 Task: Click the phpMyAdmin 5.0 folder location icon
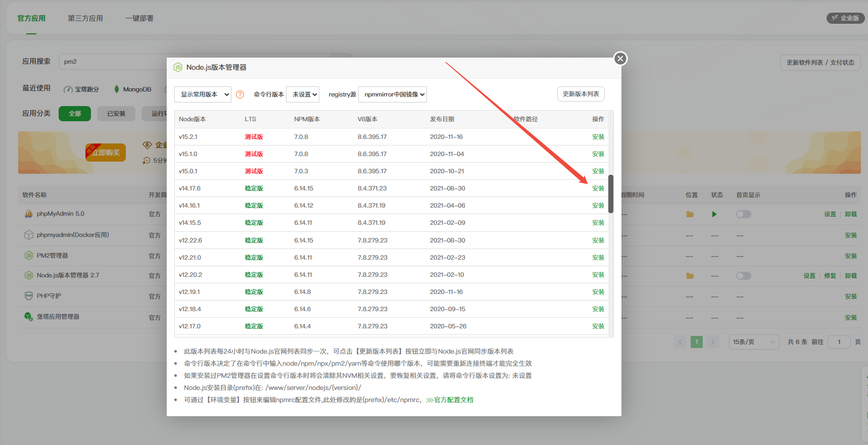click(690, 214)
